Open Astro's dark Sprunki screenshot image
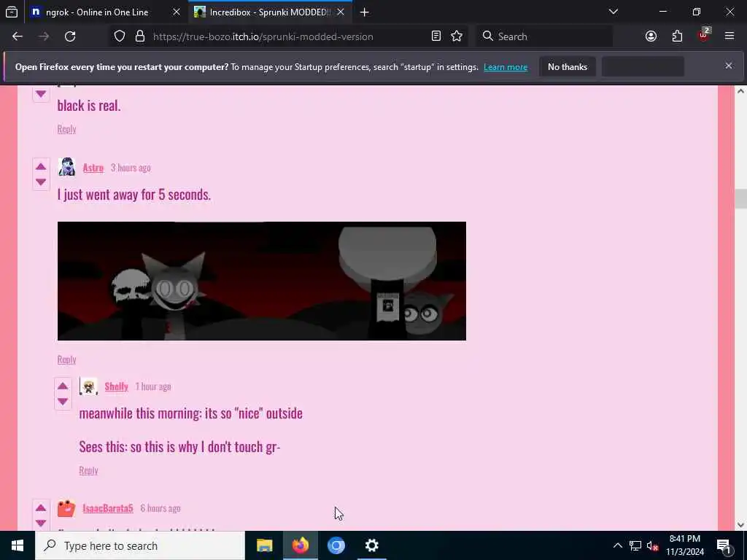 262,281
